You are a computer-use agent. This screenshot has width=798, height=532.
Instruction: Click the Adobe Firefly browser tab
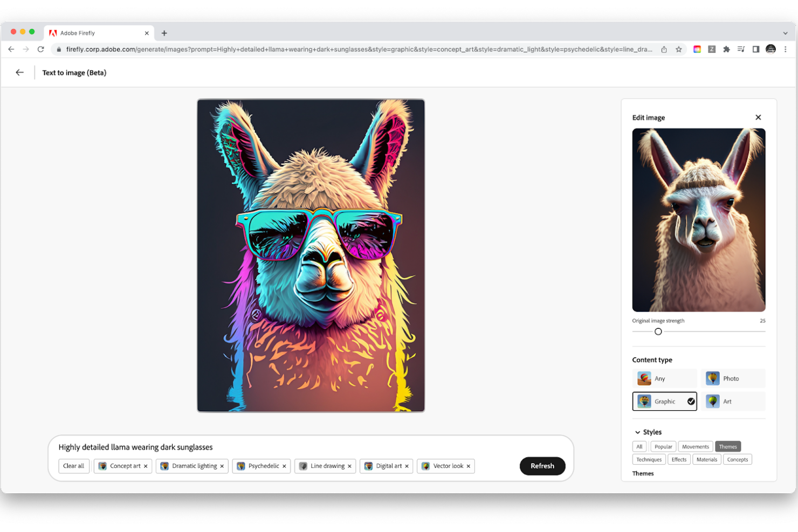99,33
